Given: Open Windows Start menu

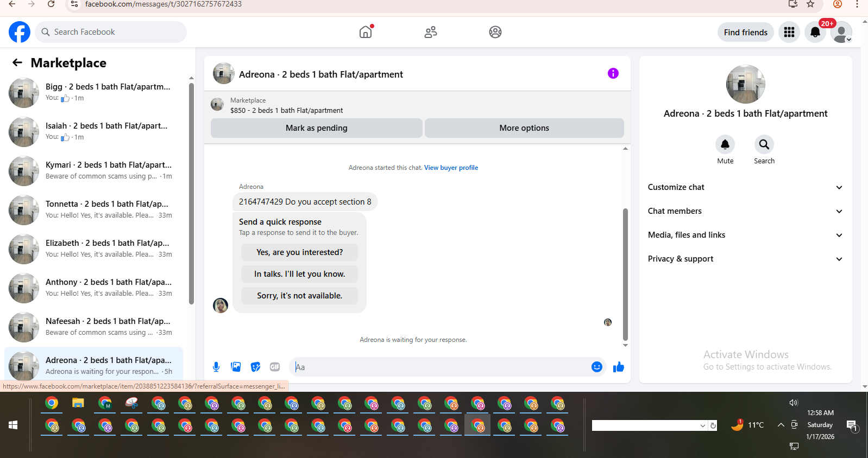Looking at the screenshot, I should (x=13, y=425).
